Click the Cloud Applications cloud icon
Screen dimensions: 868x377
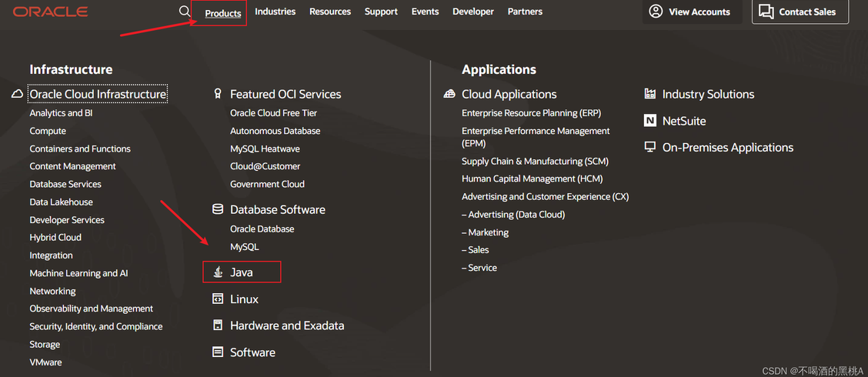click(449, 94)
